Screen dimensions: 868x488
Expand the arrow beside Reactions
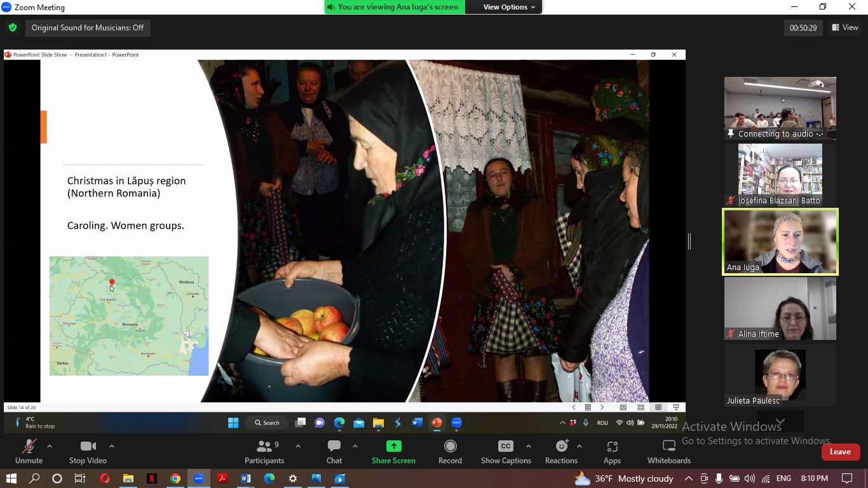pyautogui.click(x=580, y=446)
